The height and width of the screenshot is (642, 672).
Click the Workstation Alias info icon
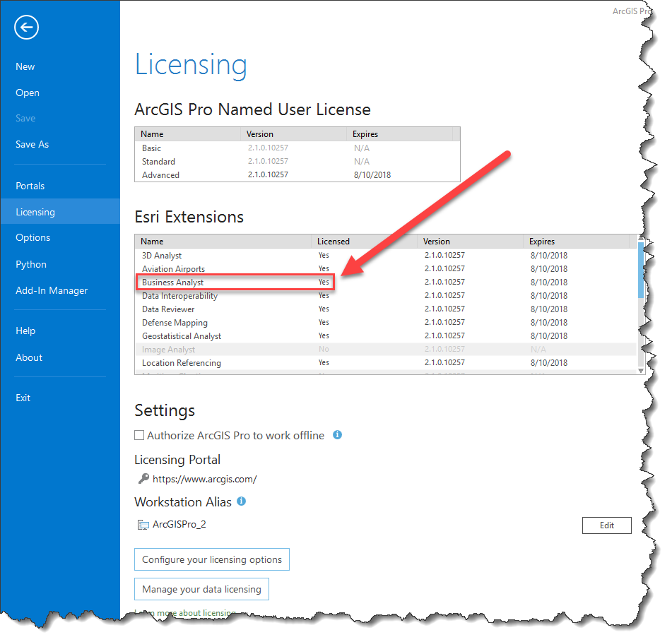pos(241,501)
